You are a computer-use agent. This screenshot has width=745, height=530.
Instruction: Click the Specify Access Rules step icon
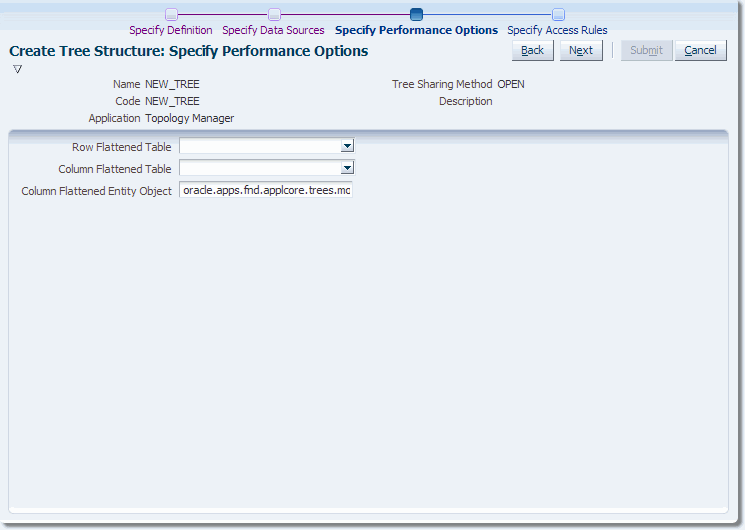click(558, 14)
